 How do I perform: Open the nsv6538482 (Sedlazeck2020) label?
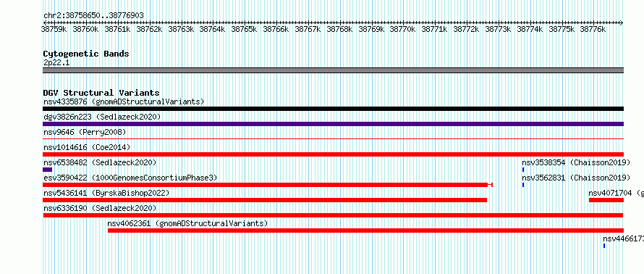click(100, 162)
